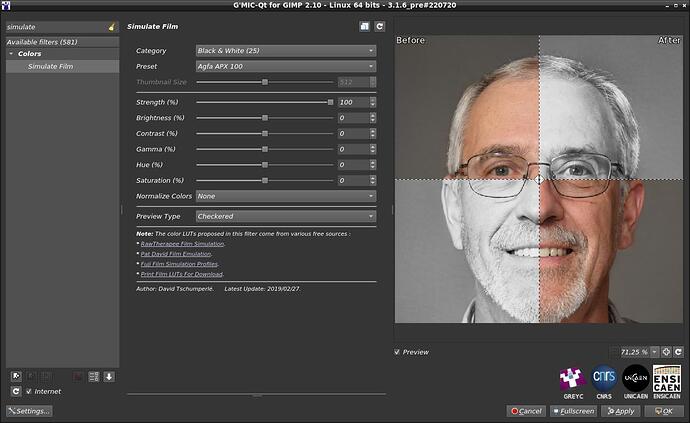This screenshot has width=690, height=423.
Task: Click the checkered preview split-point handle
Action: pyautogui.click(x=539, y=180)
